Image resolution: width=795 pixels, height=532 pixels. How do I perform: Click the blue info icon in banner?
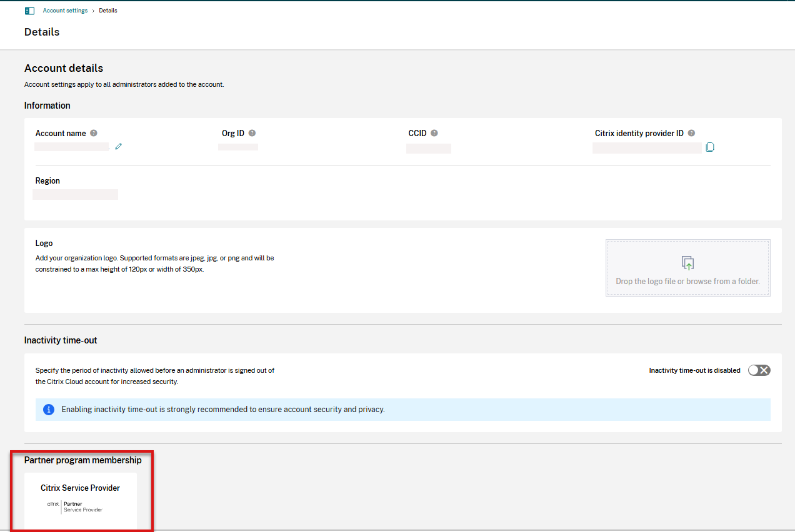[49, 410]
